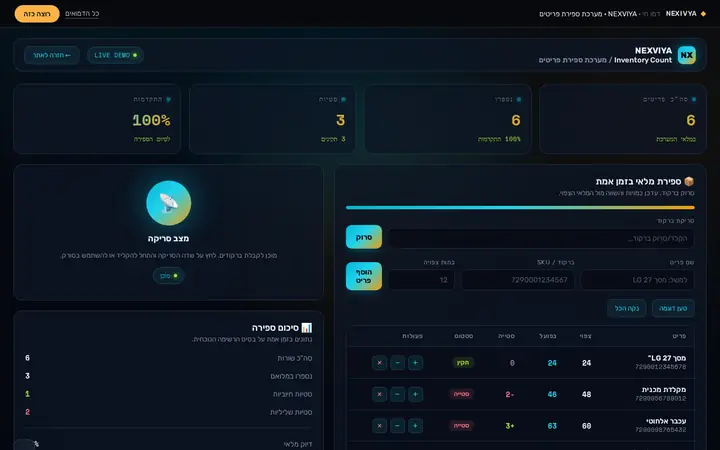Screen dimensions: 720x450
Task: Click the orange diamond icon beside NEXIVYA
Action: point(703,14)
